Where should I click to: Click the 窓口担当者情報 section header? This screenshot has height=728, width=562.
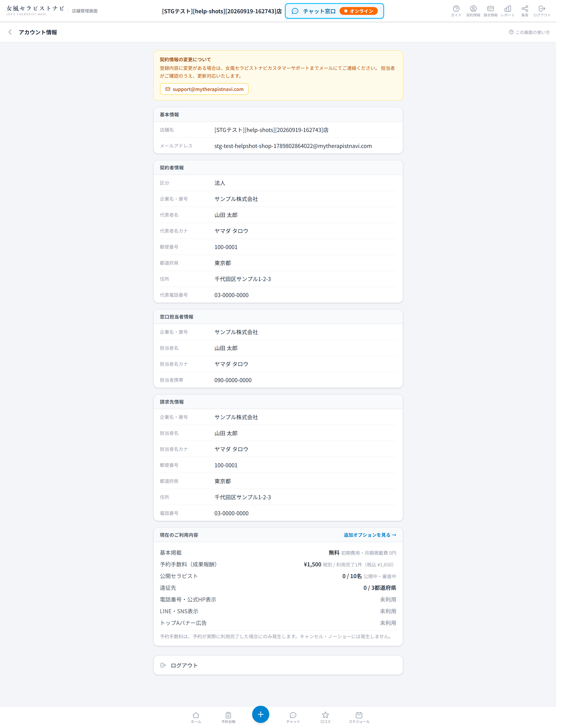click(176, 317)
